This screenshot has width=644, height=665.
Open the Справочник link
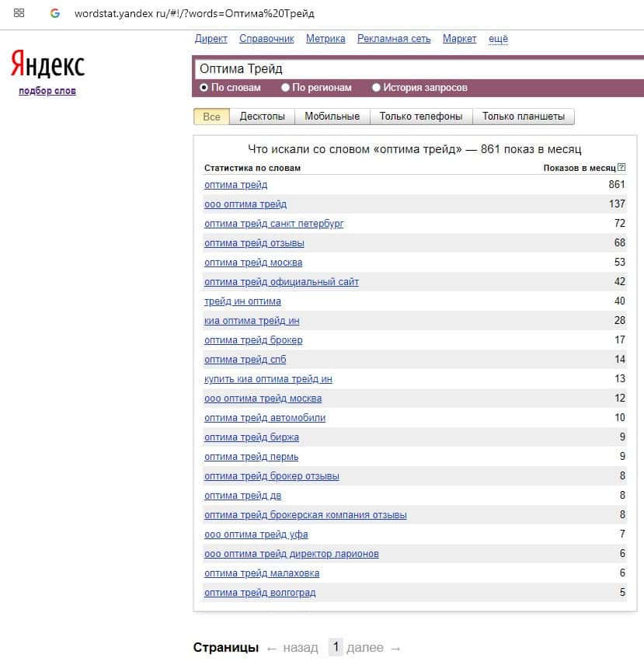266,39
